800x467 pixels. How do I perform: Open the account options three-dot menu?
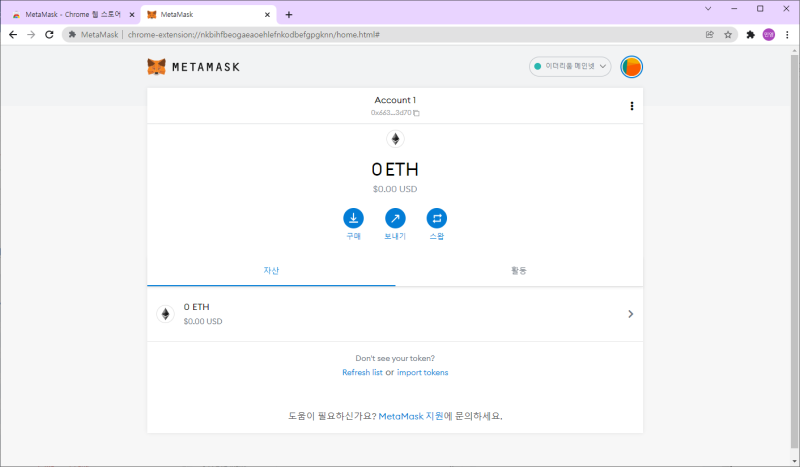click(632, 106)
